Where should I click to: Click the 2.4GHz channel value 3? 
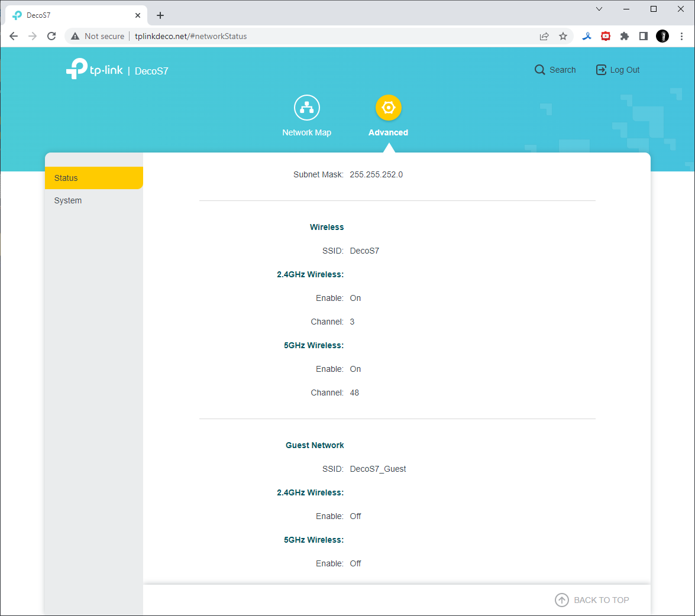click(352, 322)
